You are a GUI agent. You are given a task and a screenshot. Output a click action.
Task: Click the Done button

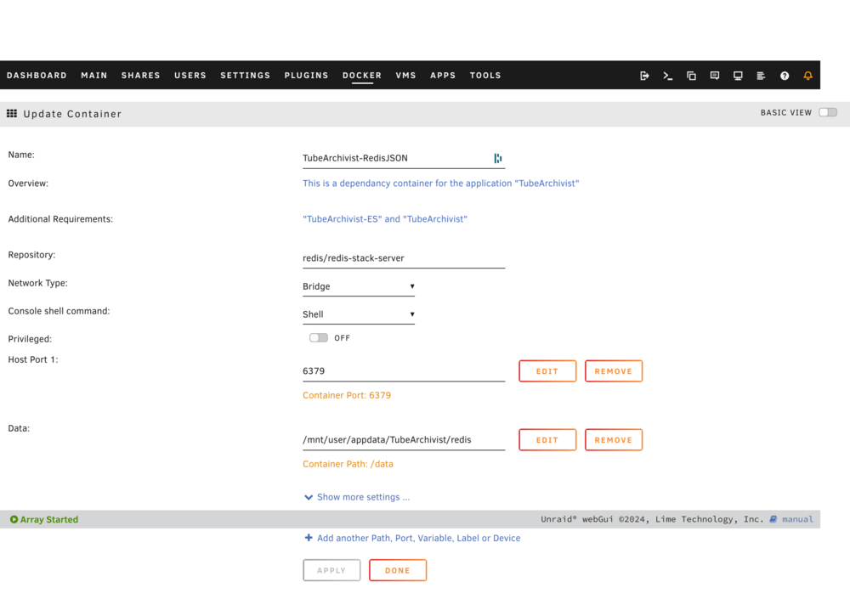coord(398,570)
